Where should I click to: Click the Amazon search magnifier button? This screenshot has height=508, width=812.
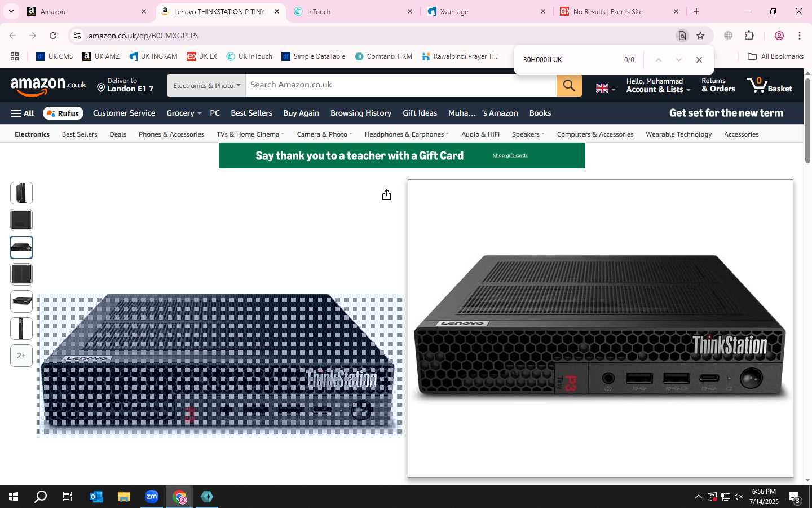(x=569, y=85)
